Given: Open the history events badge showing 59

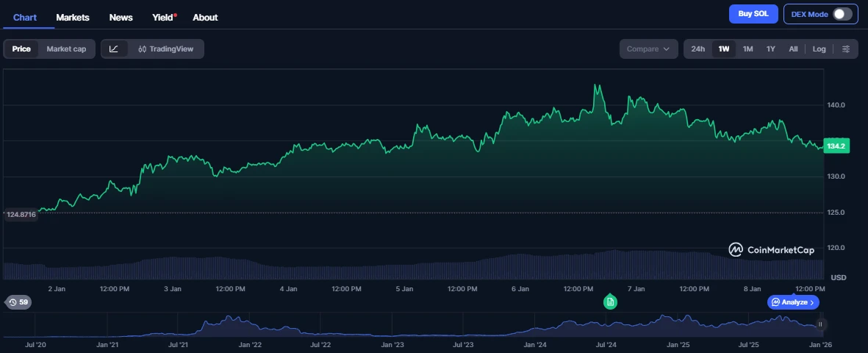Looking at the screenshot, I should coord(18,302).
